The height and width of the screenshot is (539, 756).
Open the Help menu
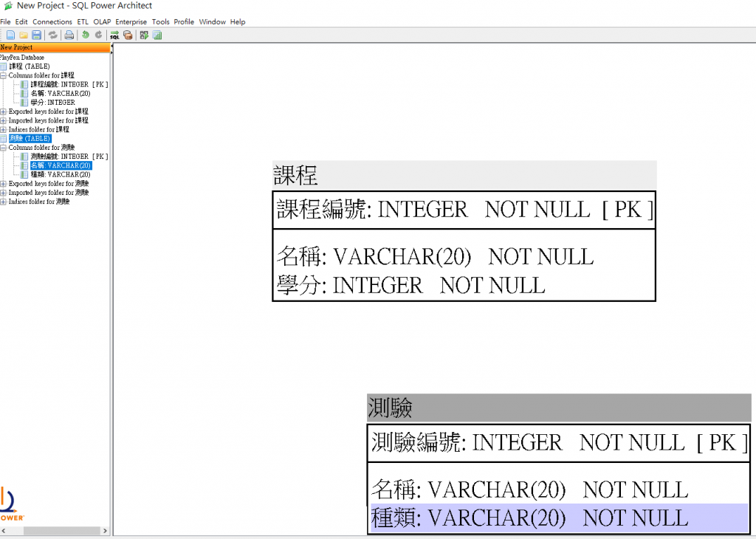pyautogui.click(x=238, y=21)
